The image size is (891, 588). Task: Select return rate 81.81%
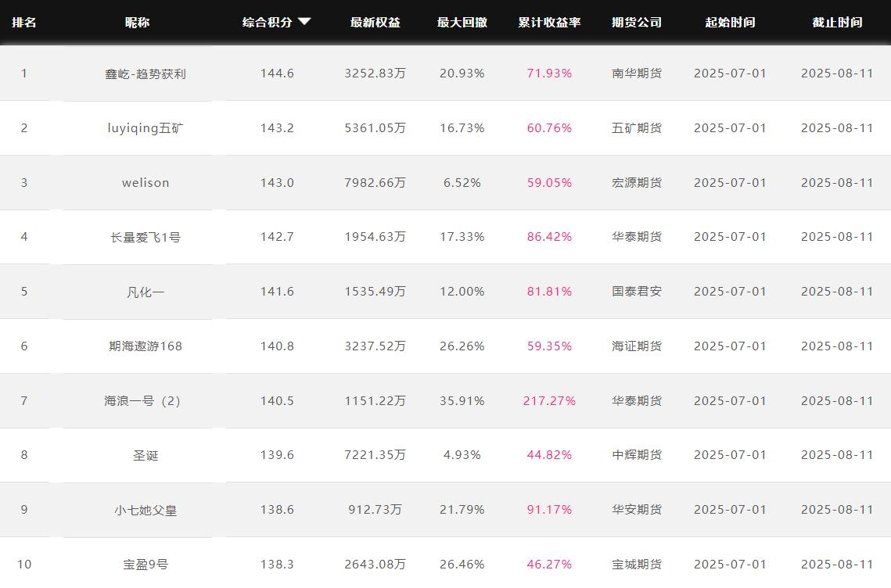pyautogui.click(x=549, y=292)
